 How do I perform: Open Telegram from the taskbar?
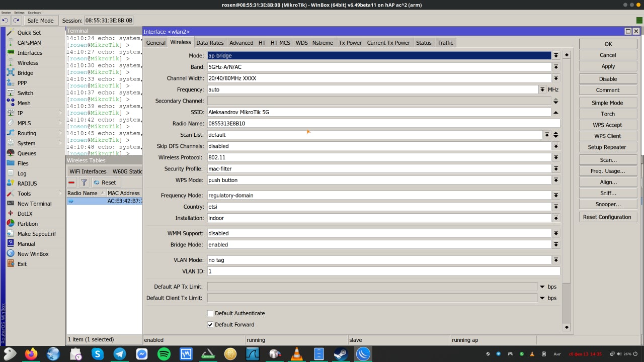click(x=120, y=354)
